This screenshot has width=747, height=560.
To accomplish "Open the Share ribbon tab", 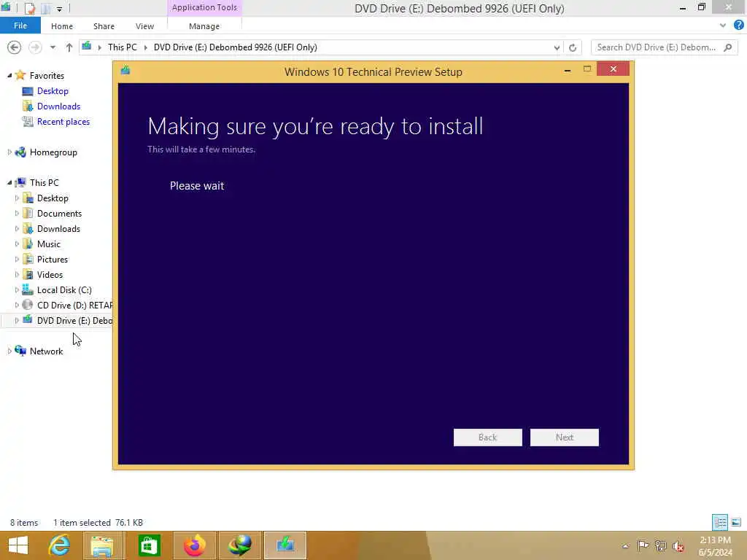I will pos(104,26).
